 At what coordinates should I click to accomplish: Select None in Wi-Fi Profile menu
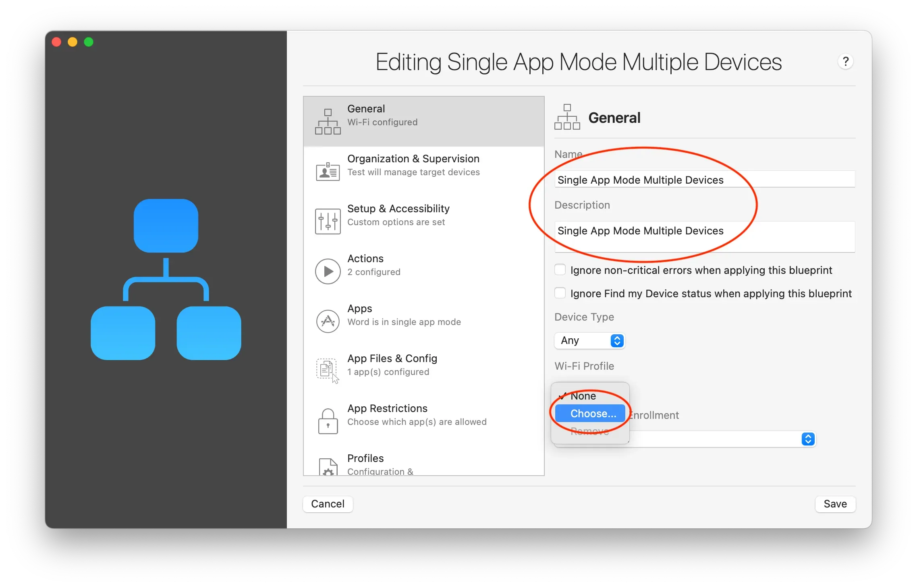[583, 396]
